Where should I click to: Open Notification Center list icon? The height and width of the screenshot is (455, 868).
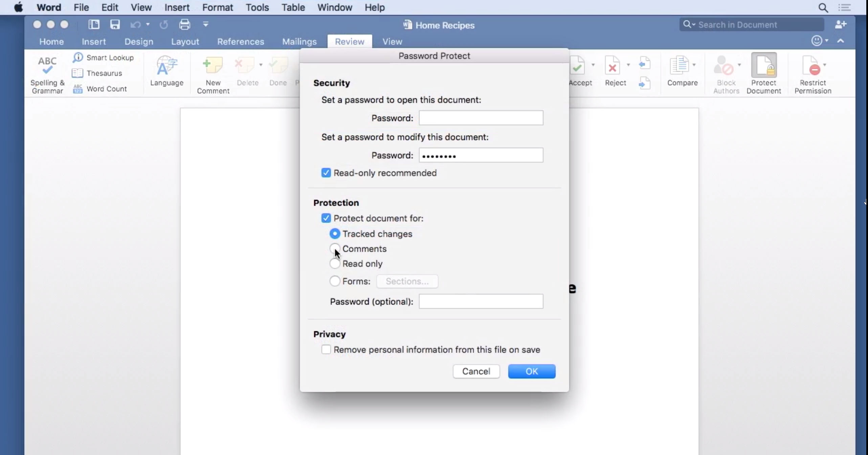(845, 7)
